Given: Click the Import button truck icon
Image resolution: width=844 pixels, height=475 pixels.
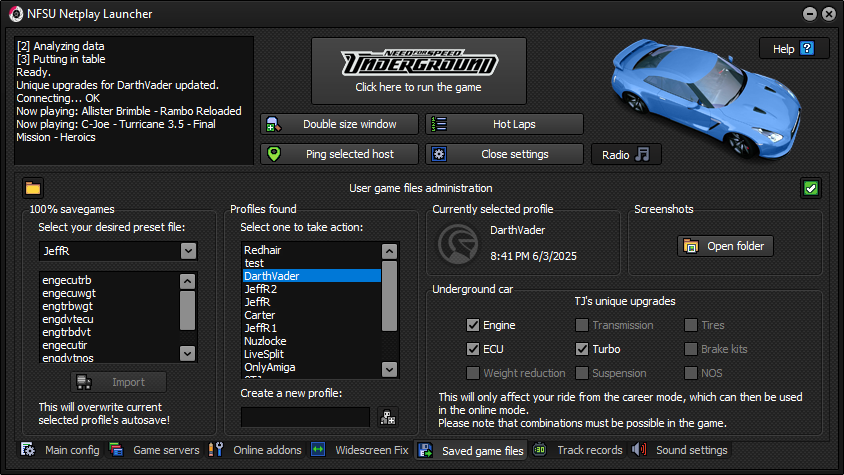Looking at the screenshot, I should [x=83, y=382].
